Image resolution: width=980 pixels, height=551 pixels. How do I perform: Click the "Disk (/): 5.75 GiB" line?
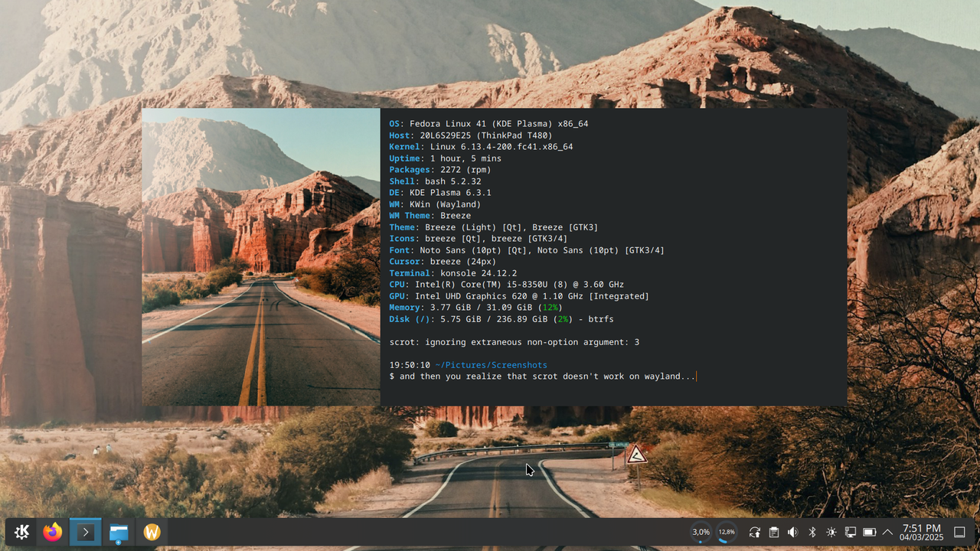[501, 319]
